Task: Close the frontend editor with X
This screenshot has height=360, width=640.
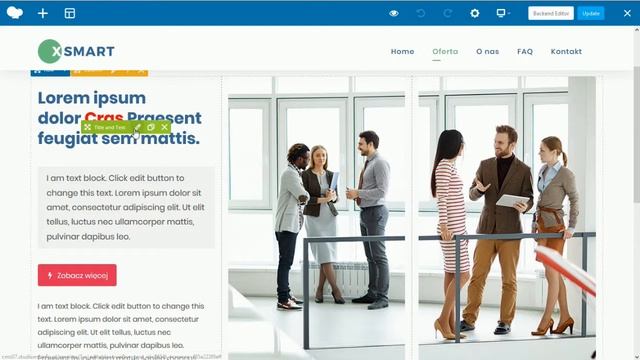Action: click(627, 13)
